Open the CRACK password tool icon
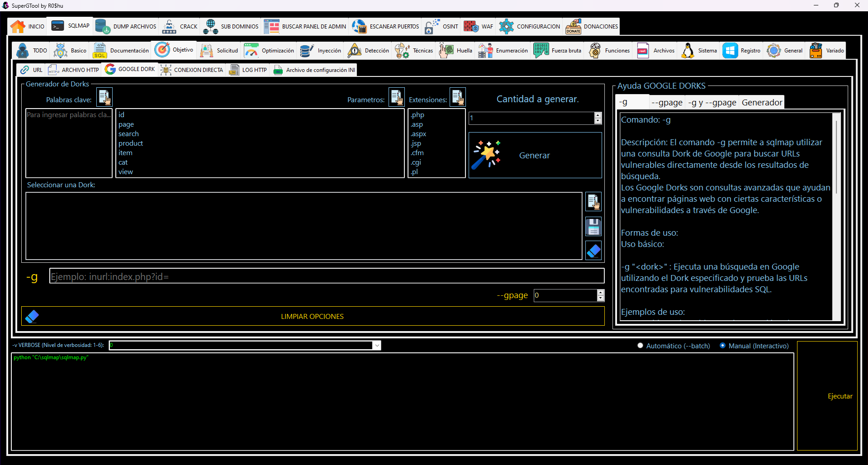 (169, 26)
